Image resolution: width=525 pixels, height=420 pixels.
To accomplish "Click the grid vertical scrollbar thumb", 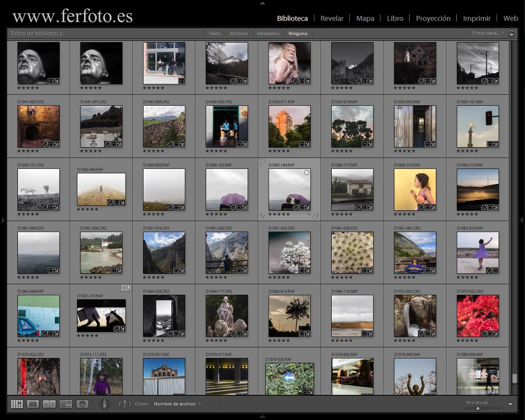I will [515, 378].
